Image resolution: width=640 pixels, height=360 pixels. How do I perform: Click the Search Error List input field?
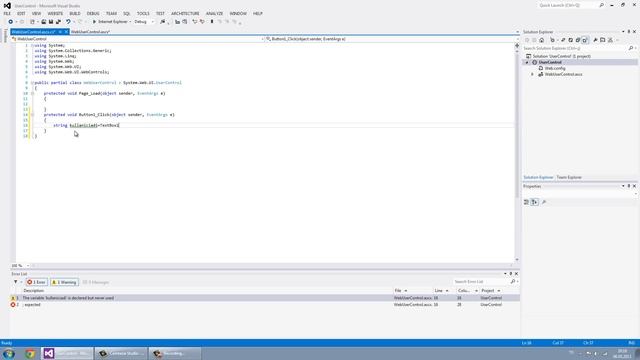tap(481, 282)
